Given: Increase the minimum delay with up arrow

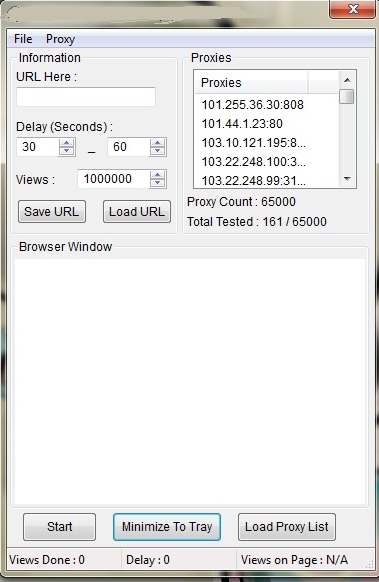Looking at the screenshot, I should click(x=67, y=143).
